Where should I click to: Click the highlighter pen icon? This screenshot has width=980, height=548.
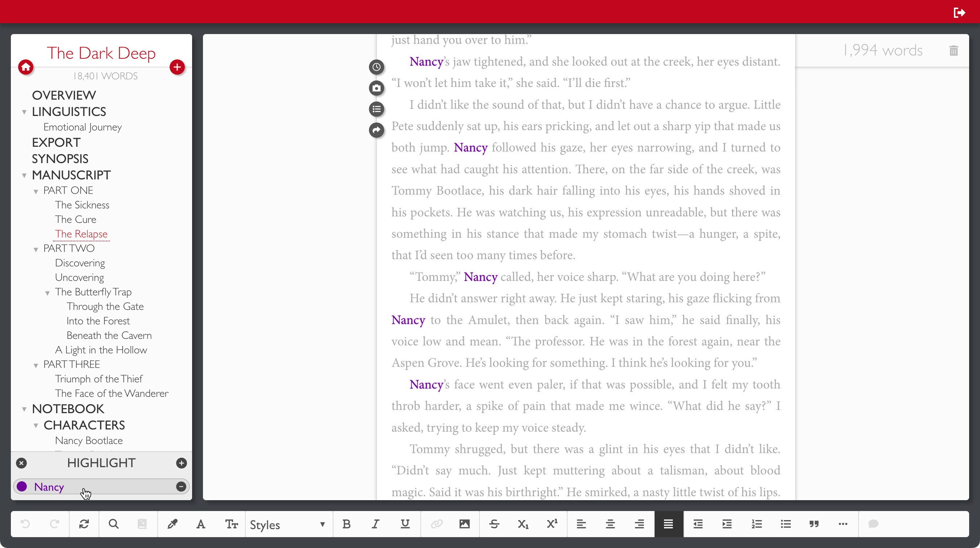pyautogui.click(x=173, y=524)
